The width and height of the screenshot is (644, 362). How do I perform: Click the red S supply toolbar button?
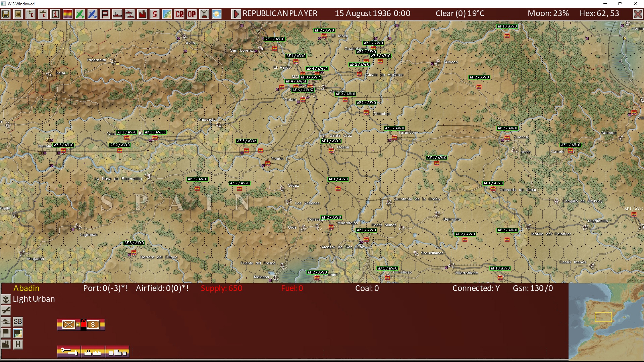pyautogui.click(x=154, y=14)
